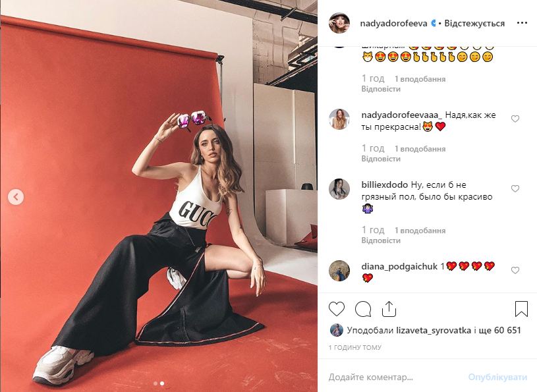This screenshot has height=392, width=537.
Task: Like nadyadorofeevaaa_ comment heart
Action: pos(515,119)
